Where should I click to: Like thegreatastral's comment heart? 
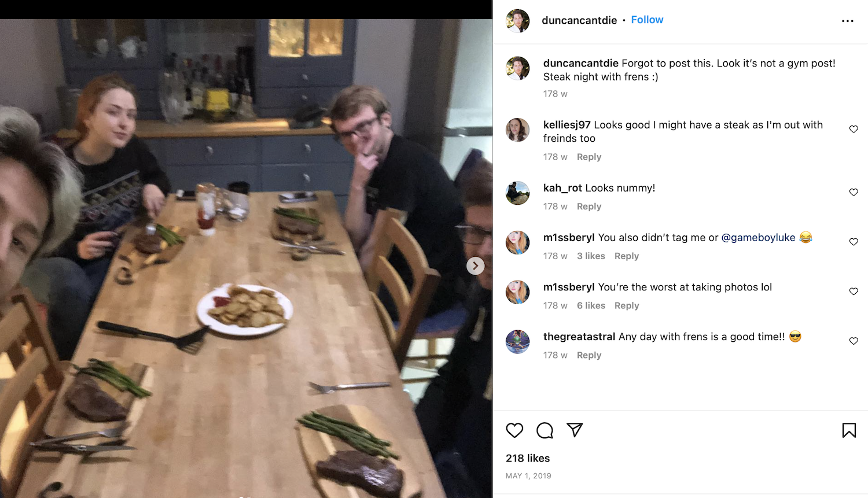(854, 341)
